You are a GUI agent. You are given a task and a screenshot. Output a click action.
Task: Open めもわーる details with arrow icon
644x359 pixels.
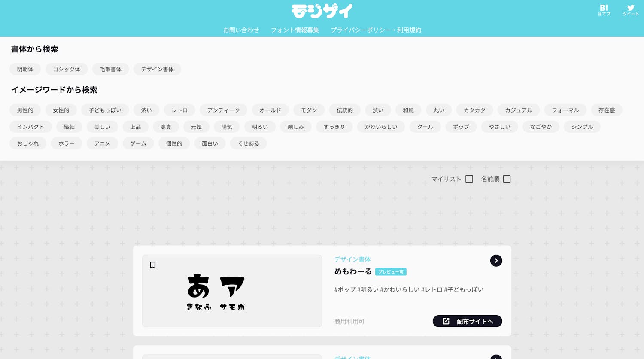click(x=496, y=261)
